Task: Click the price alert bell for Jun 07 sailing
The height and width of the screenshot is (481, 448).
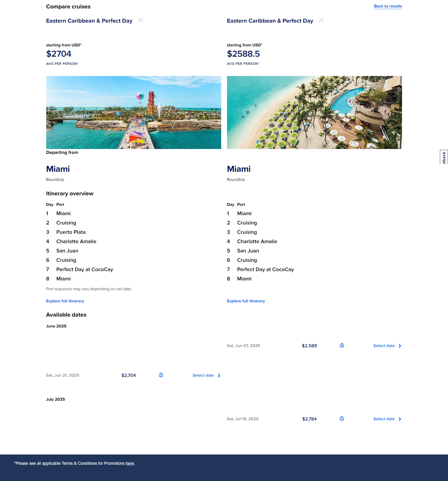Action: tap(341, 346)
